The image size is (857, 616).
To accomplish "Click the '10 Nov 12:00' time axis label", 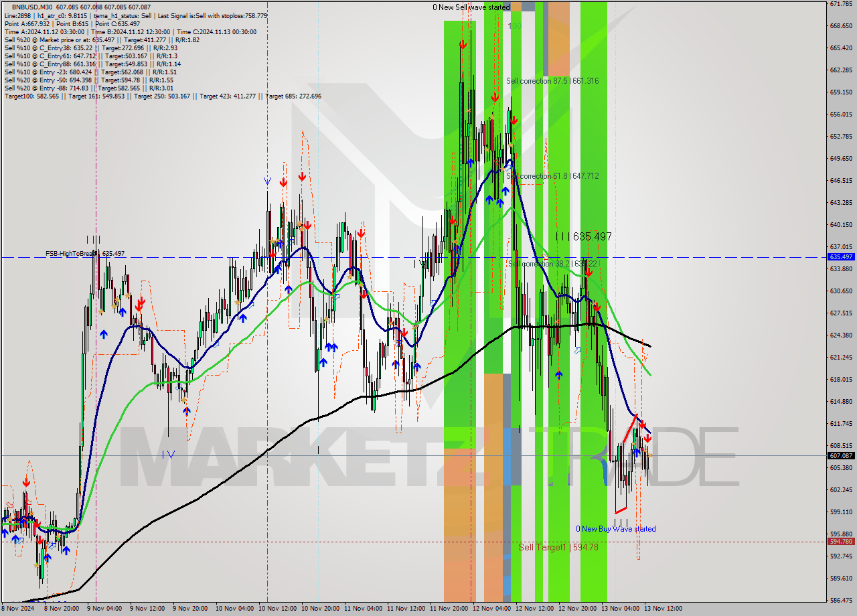I will (x=277, y=609).
